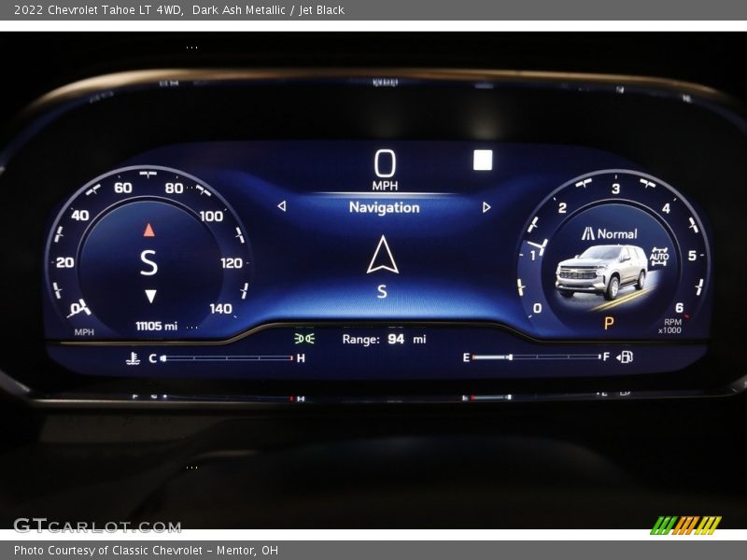Select the Navigation menu title
The width and height of the screenshot is (747, 560).
[384, 207]
